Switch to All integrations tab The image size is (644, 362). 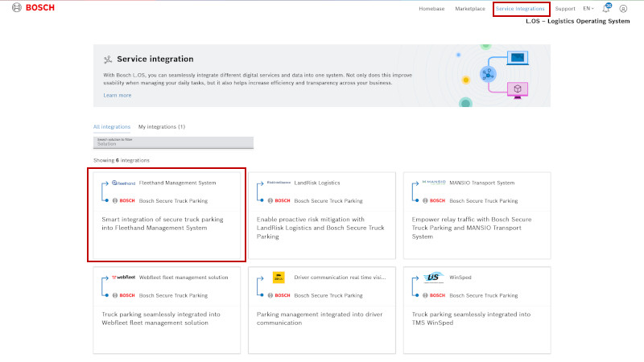[x=112, y=127]
